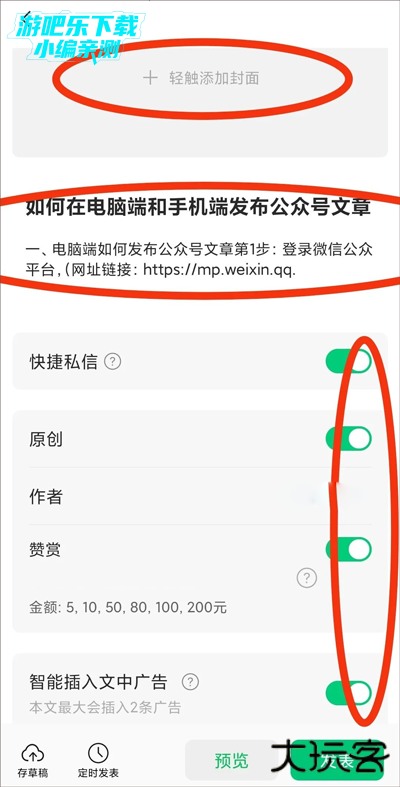Select the 存草稿 label in the bottom bar
Image resolution: width=400 pixels, height=787 pixels.
tap(33, 773)
